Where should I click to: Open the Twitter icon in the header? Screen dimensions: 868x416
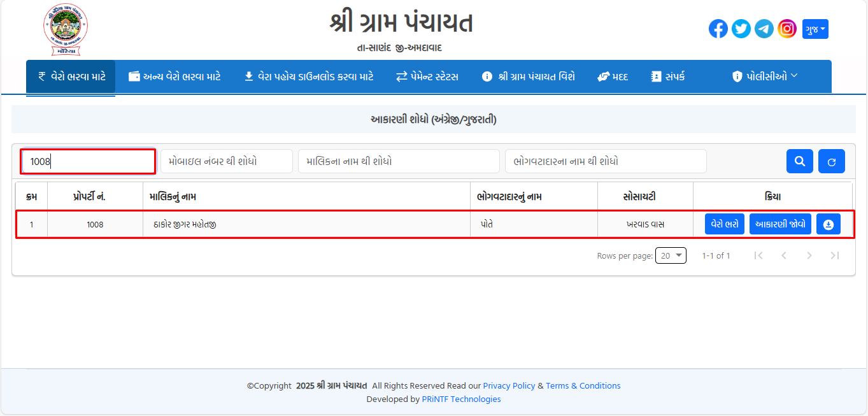741,28
